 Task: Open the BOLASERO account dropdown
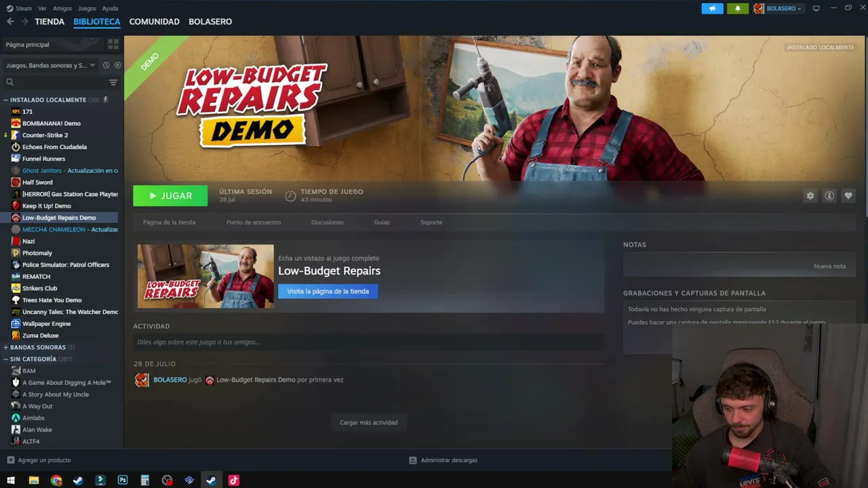[x=778, y=8]
